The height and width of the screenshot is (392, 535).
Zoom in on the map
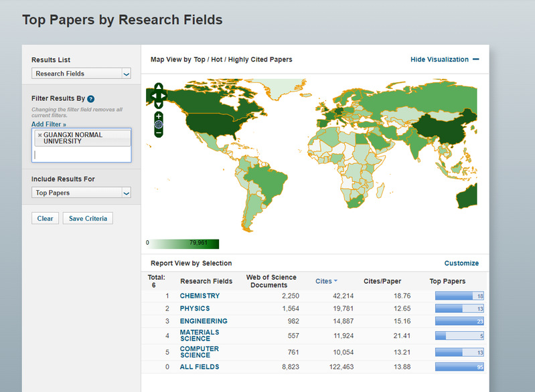(x=159, y=116)
